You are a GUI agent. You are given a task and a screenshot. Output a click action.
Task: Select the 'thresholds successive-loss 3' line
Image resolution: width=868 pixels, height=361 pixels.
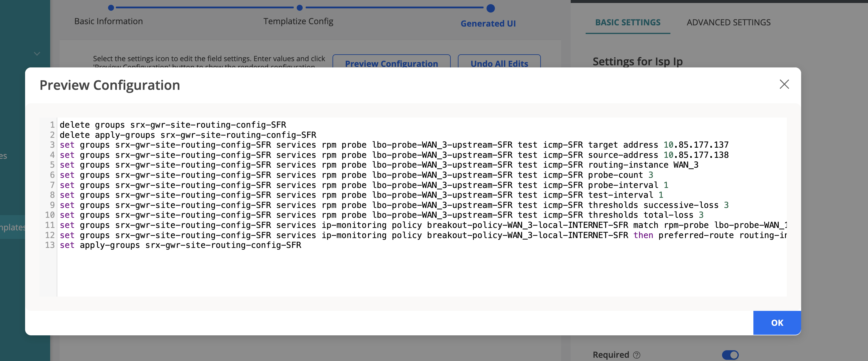[394, 205]
